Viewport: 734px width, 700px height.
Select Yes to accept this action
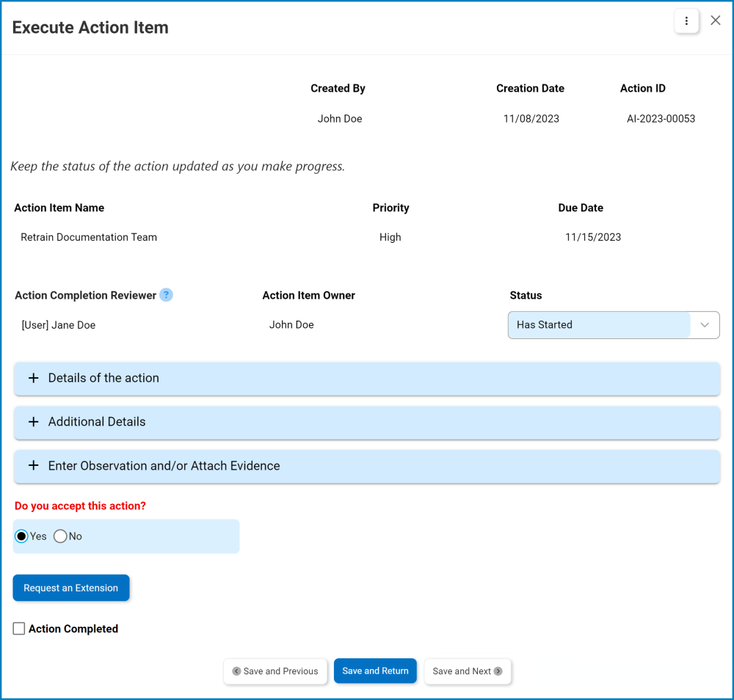[22, 536]
